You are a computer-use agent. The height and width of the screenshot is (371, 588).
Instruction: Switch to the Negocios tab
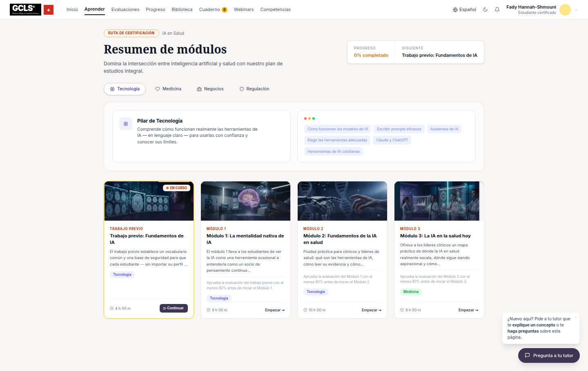coord(210,89)
